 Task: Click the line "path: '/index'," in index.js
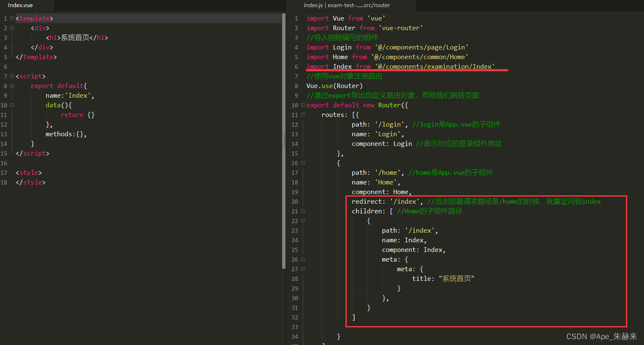(410, 231)
